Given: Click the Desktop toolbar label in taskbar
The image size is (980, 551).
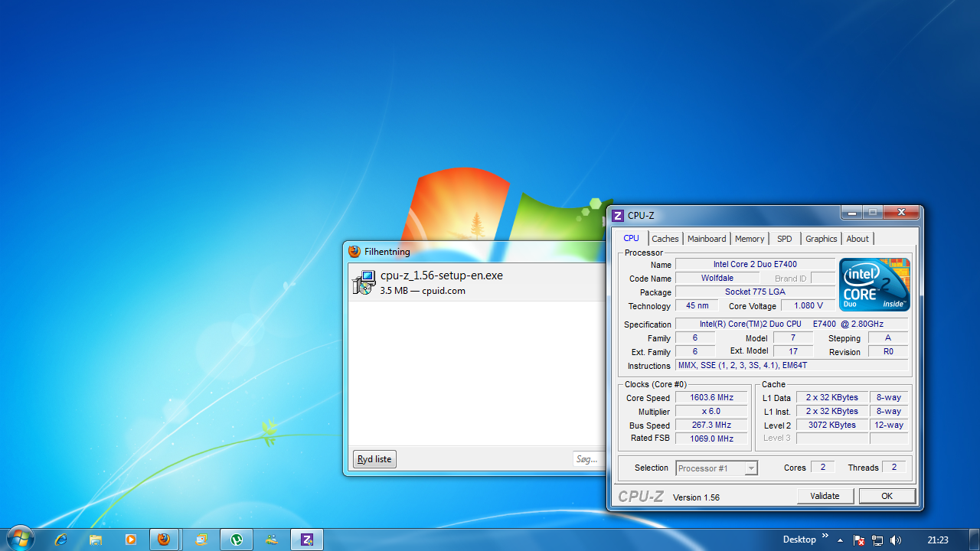Looking at the screenshot, I should (799, 540).
